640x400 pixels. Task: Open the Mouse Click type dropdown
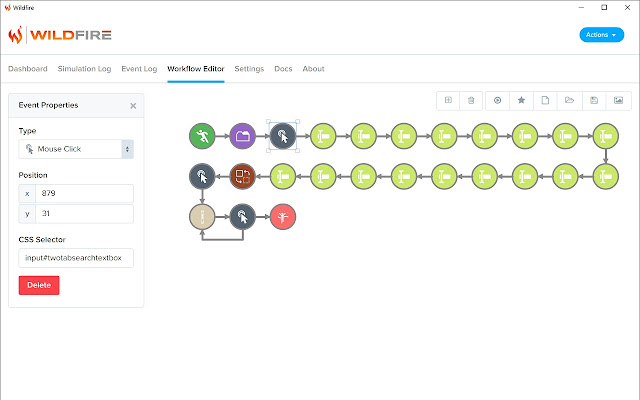[76, 149]
